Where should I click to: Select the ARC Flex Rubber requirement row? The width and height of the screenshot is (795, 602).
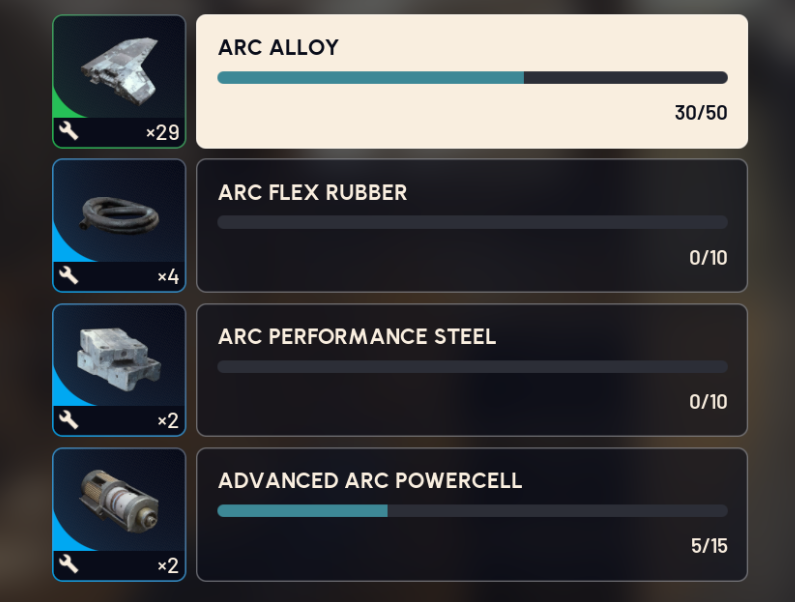coord(471,225)
